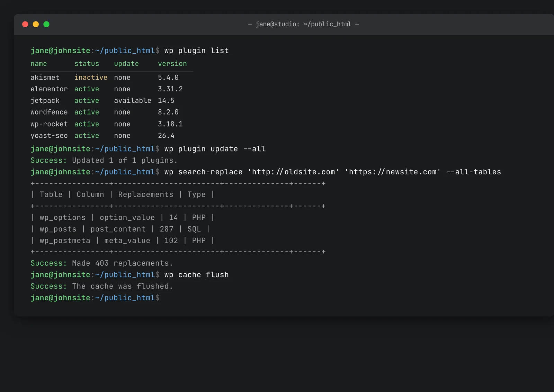Screen dimensions: 554x392
Task: Click the yoast-seo plugin name
Action: 49,136
